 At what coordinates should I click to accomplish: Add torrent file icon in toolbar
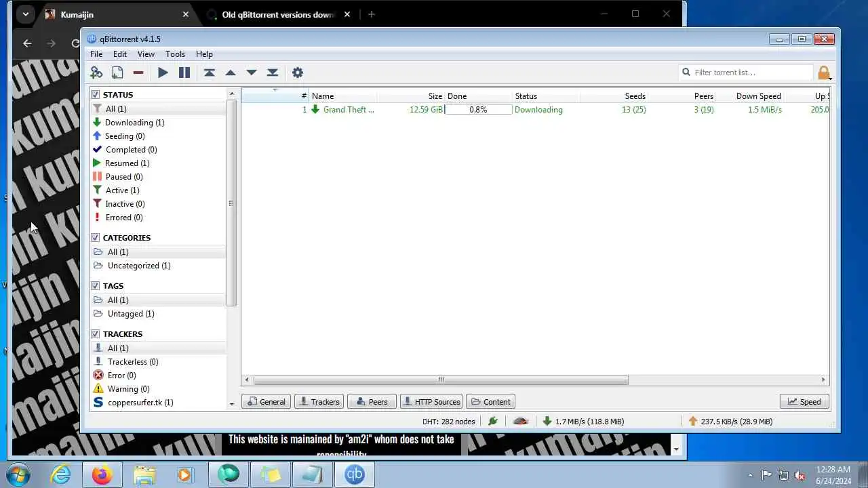coord(117,73)
